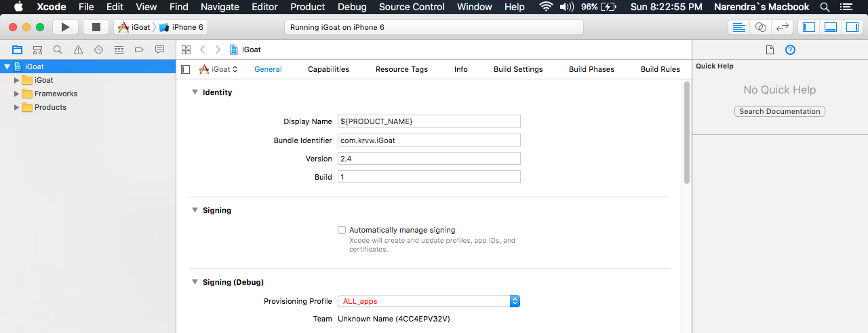868x333 pixels.
Task: Show the Debug navigator
Action: tap(119, 50)
